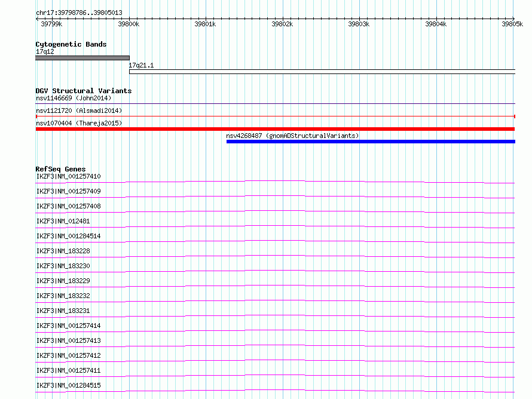The height and width of the screenshot is (399, 532).
Task: Click the 17q12 band label
Action: tap(45, 51)
